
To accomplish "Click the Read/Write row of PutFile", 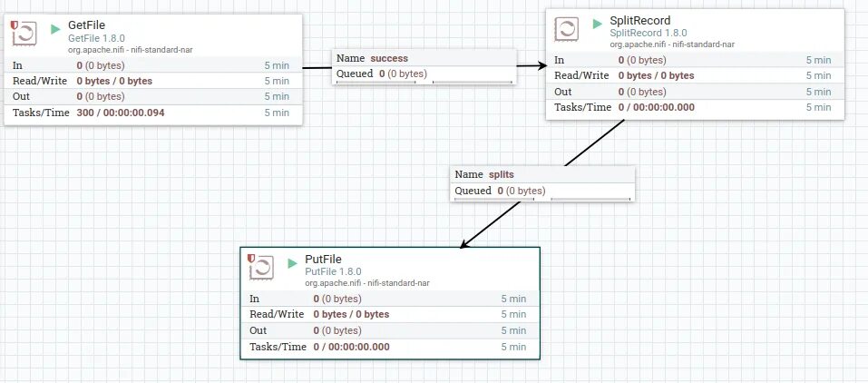I will click(x=390, y=314).
